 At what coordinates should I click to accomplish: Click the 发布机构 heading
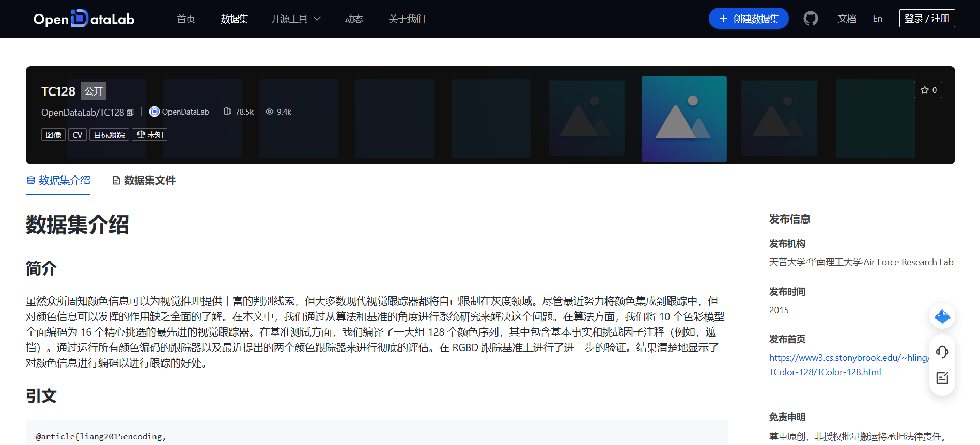click(787, 244)
